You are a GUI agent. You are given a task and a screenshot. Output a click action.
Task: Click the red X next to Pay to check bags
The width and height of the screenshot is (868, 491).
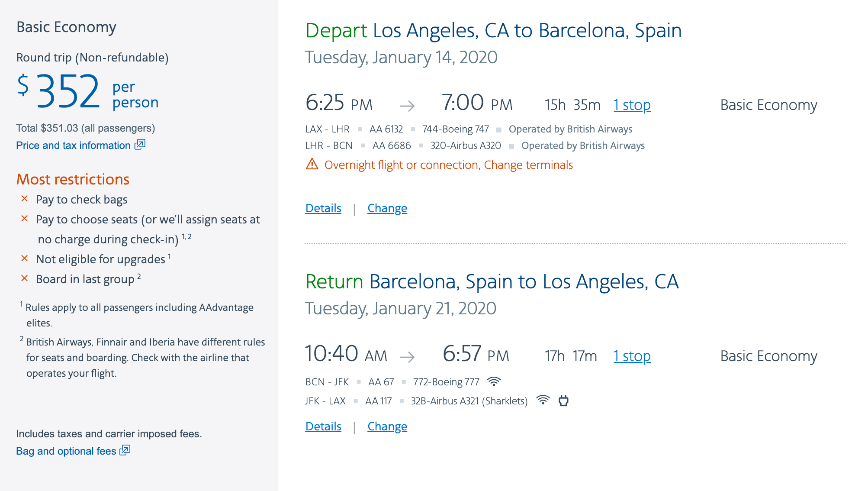(25, 199)
